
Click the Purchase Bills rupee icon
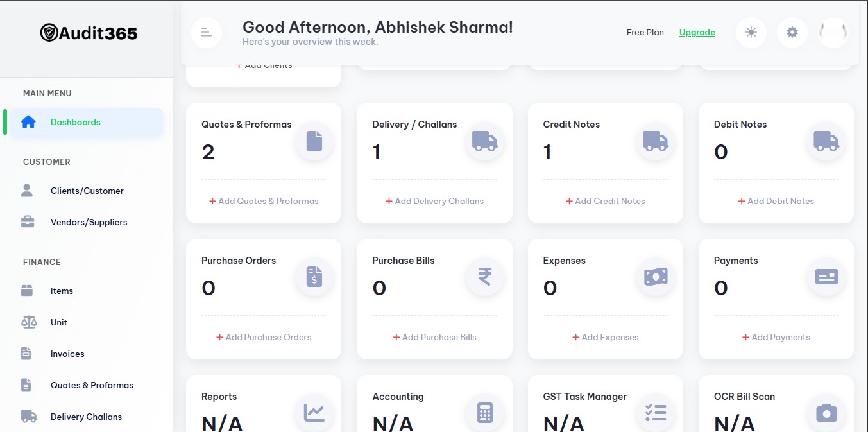pyautogui.click(x=485, y=277)
